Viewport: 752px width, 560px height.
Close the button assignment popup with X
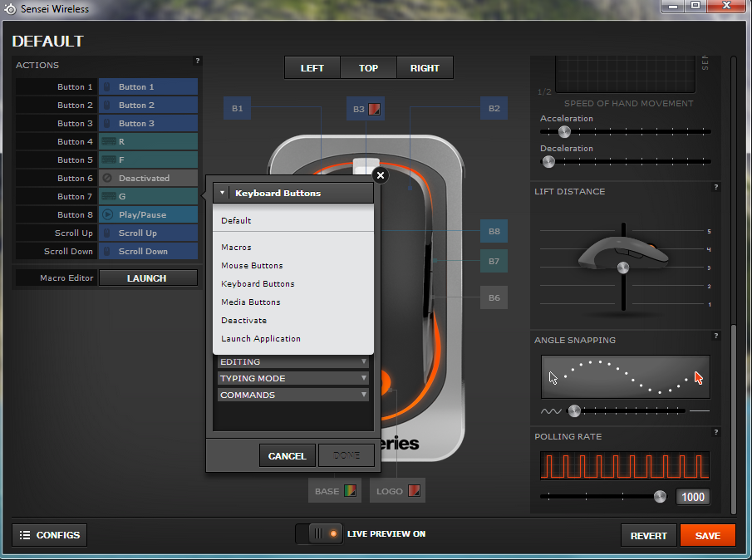click(381, 175)
